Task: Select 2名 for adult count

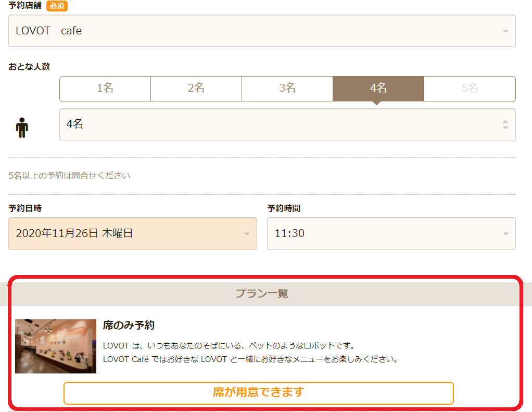Action: tap(196, 89)
